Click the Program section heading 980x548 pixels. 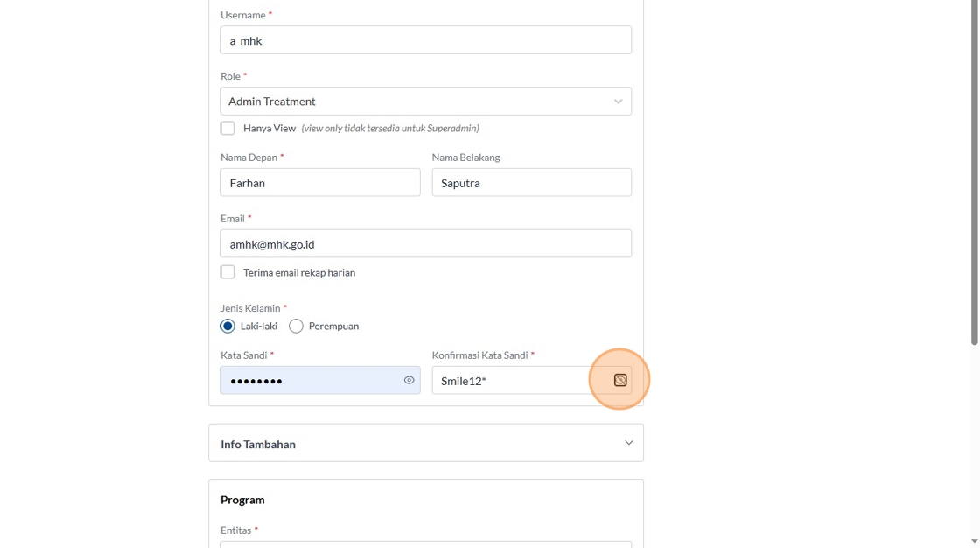pyautogui.click(x=242, y=500)
